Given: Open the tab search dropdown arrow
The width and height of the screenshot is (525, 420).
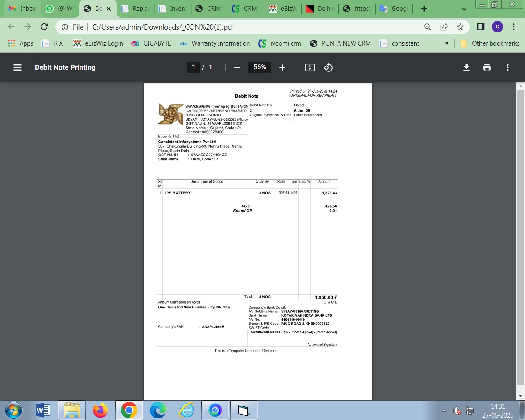Looking at the screenshot, I should (x=464, y=9).
